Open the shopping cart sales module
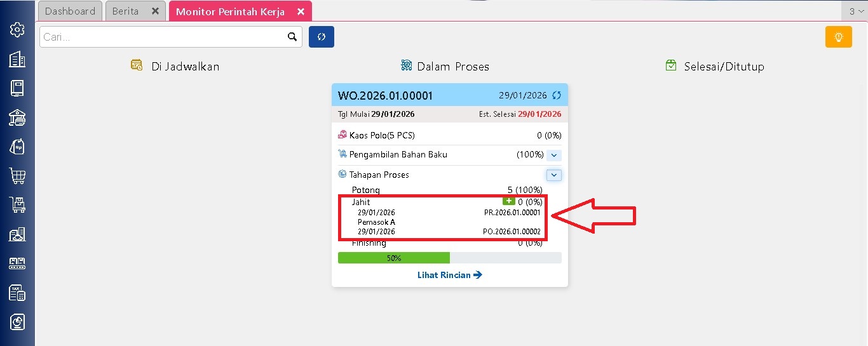Viewport: 868px width, 346px height. (17, 176)
